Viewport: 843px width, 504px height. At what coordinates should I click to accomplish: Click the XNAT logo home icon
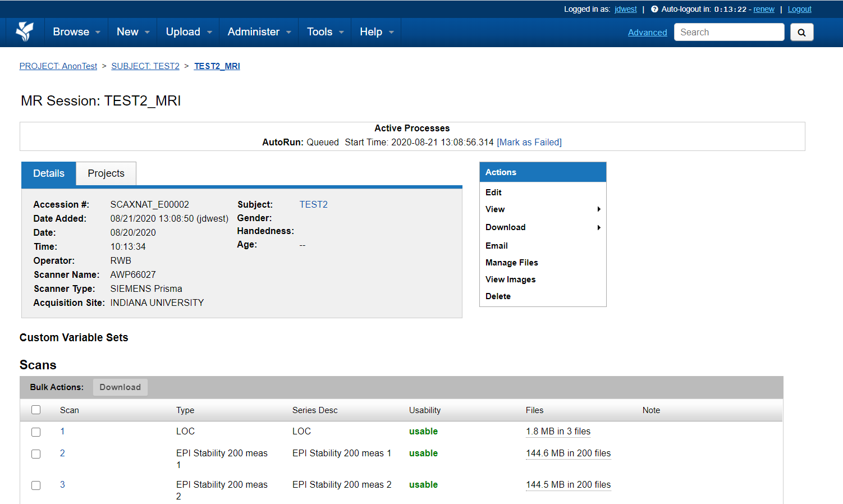[24, 32]
